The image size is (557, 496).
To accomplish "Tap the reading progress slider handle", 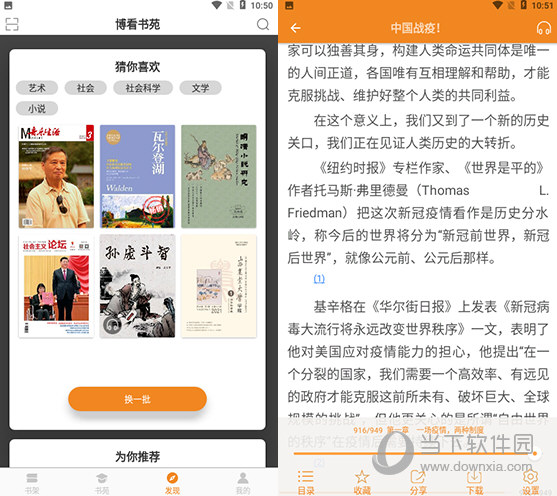I will (535, 453).
